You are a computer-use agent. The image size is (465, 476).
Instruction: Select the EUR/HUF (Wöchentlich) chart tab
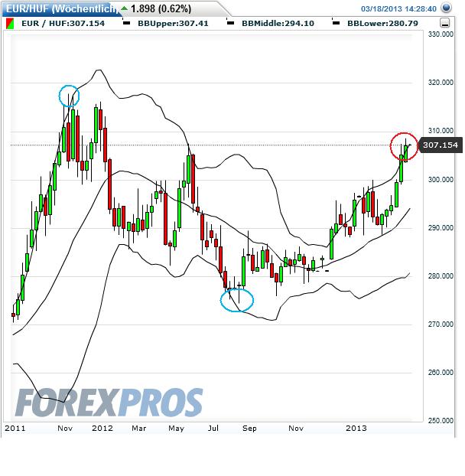60,8
